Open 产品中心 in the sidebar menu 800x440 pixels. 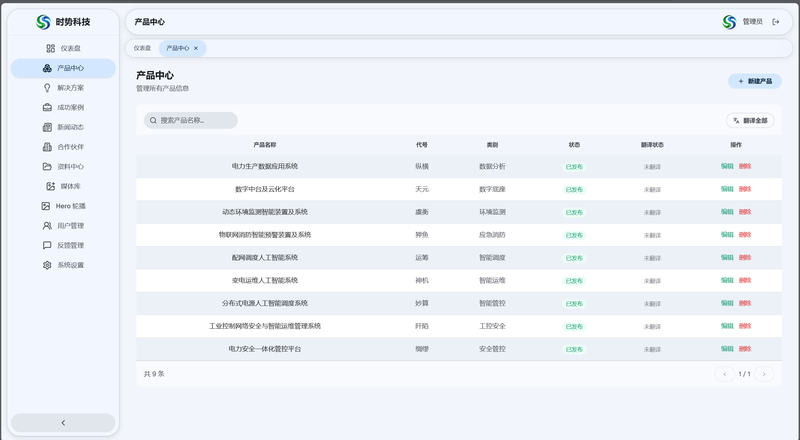coord(63,68)
